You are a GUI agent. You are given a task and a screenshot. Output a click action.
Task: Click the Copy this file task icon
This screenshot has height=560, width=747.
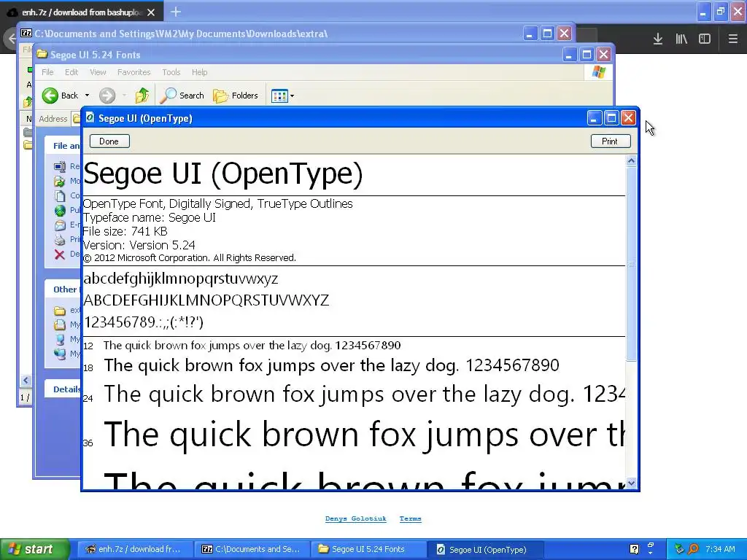click(x=60, y=195)
